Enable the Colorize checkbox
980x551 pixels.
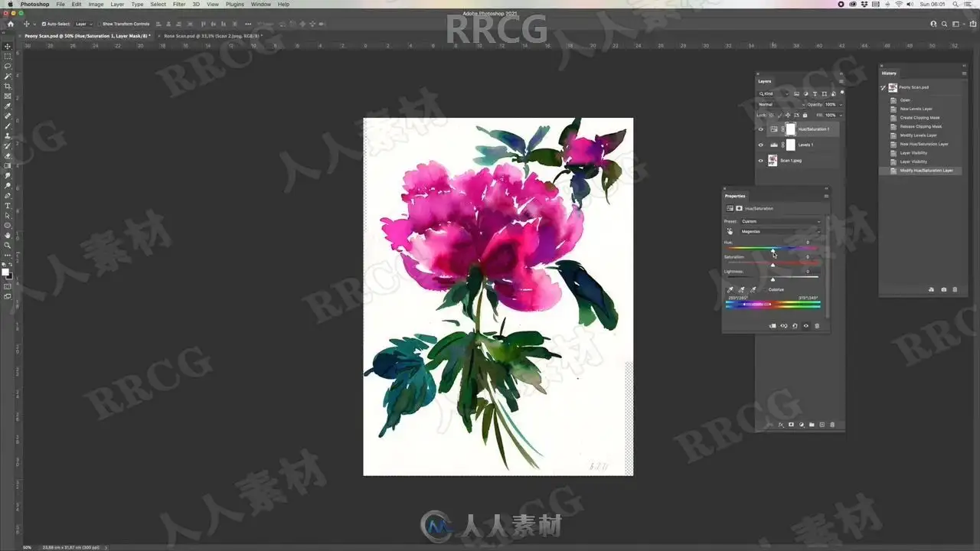click(x=765, y=289)
